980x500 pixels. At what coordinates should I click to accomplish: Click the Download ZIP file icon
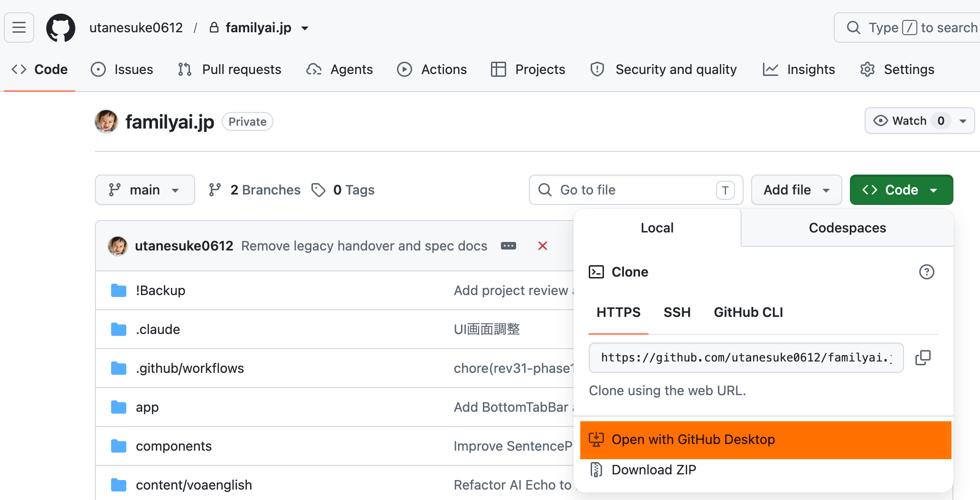[x=596, y=470]
